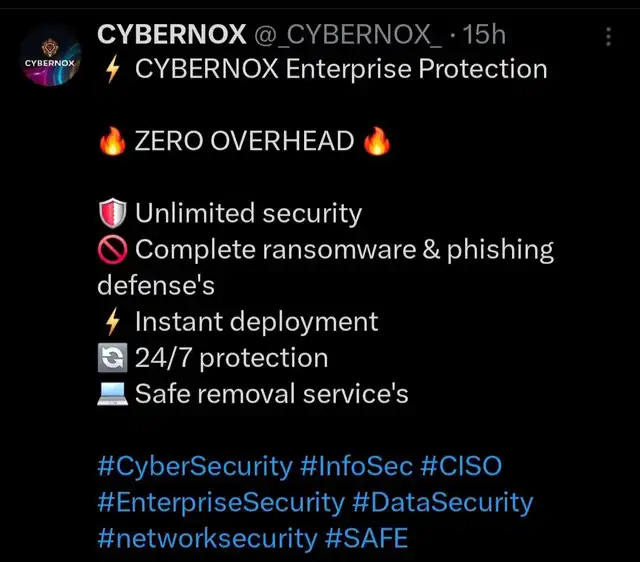Viewport: 640px width, 562px height.
Task: Open the three-dot more options menu
Action: [x=609, y=37]
